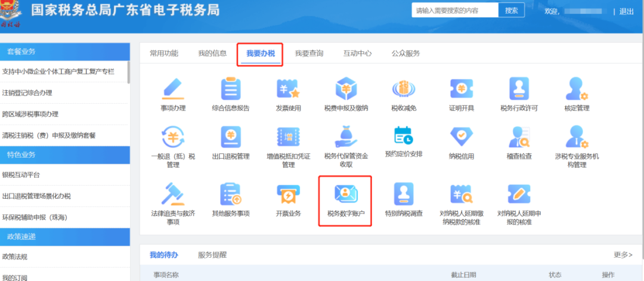Click the 截止日期 column header
Screen dimensions: 644x281
click(x=464, y=275)
